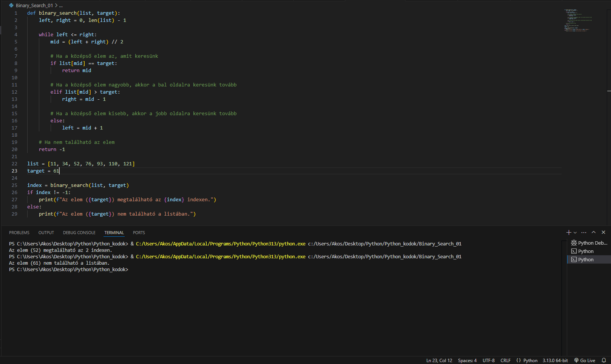The width and height of the screenshot is (611, 364).
Task: Maximize the panel with the chevron-up icon
Action: point(594,233)
